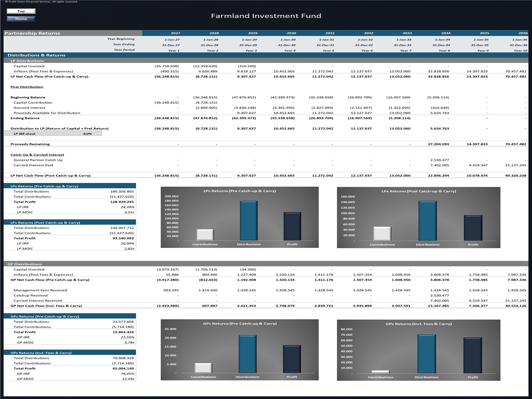
Task: Select the 2036 year column header
Action: pos(523,33)
